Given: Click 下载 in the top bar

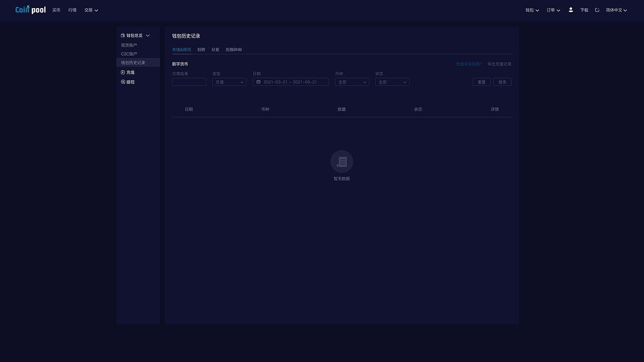Looking at the screenshot, I should tap(584, 10).
